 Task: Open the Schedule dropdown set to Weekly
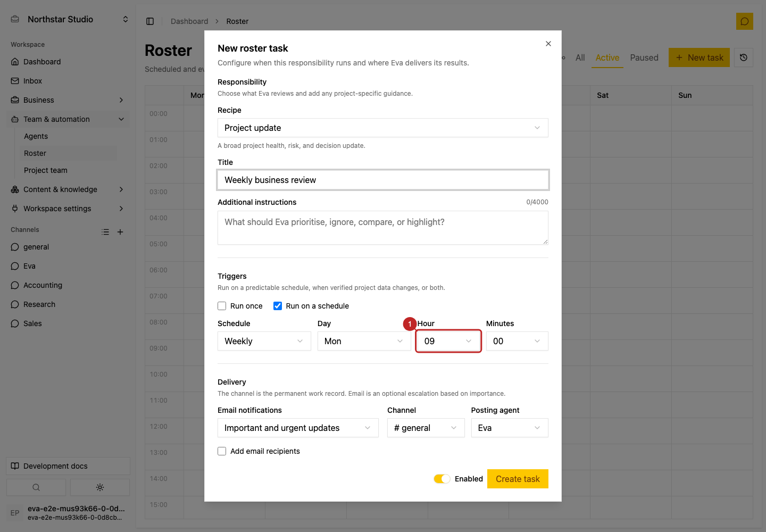tap(264, 341)
